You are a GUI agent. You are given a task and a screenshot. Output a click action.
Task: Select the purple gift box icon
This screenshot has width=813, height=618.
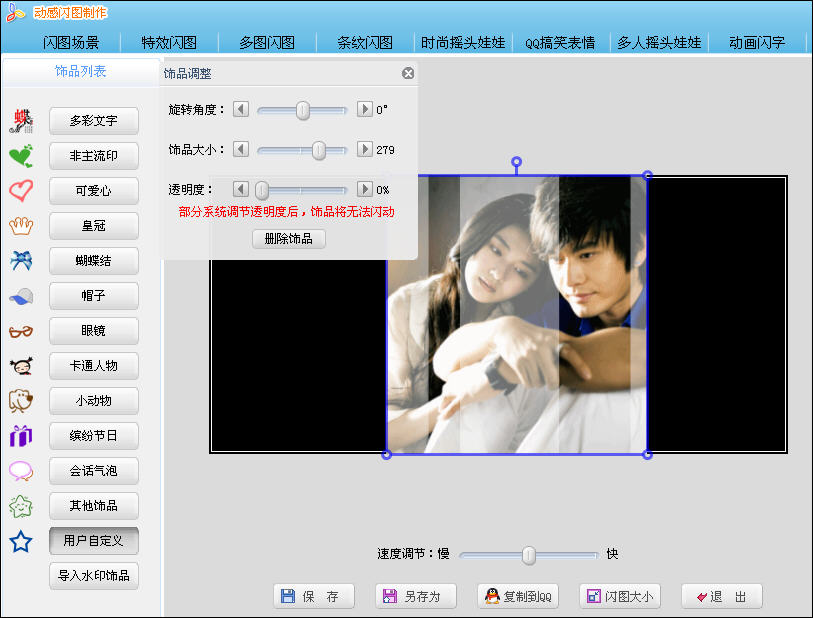(x=21, y=436)
